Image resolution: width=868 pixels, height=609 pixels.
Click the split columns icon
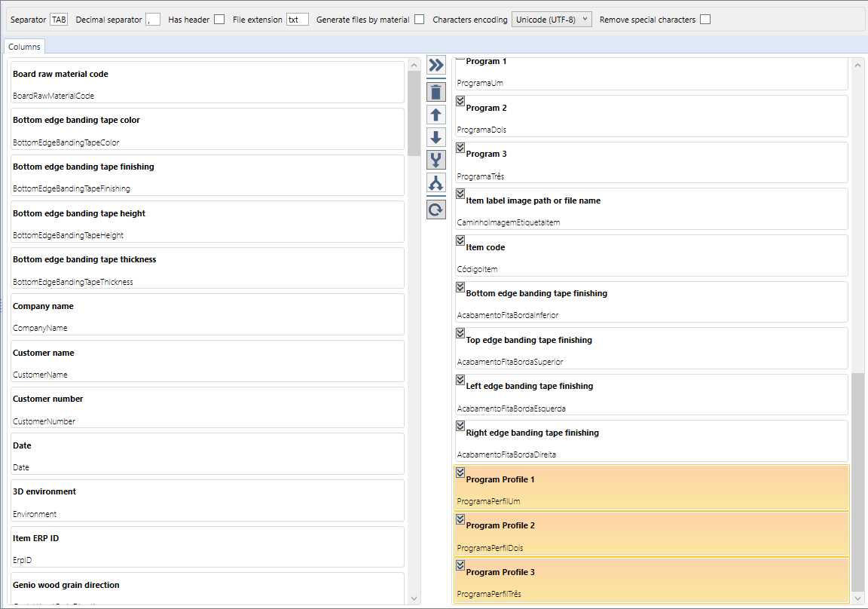436,182
